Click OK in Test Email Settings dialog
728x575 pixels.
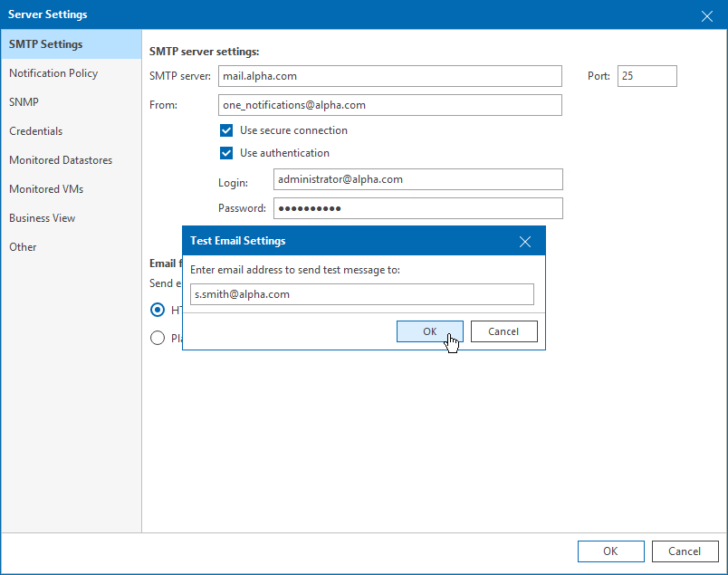(x=430, y=331)
